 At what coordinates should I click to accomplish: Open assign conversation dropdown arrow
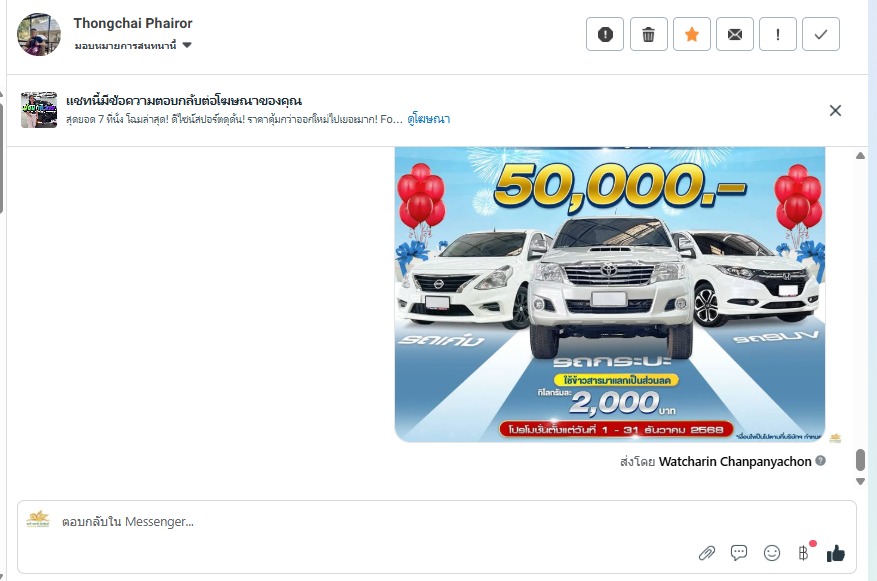187,45
